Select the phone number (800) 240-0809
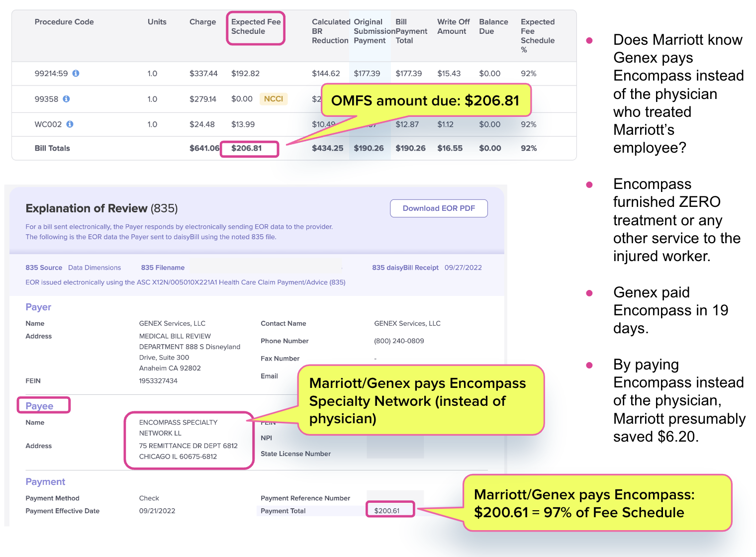The image size is (756, 557). pos(399,341)
